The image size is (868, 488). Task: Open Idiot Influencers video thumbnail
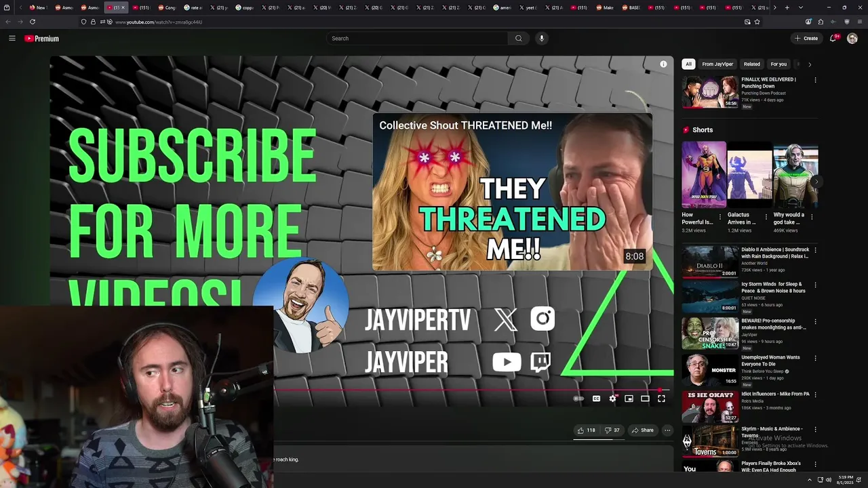pyautogui.click(x=710, y=406)
